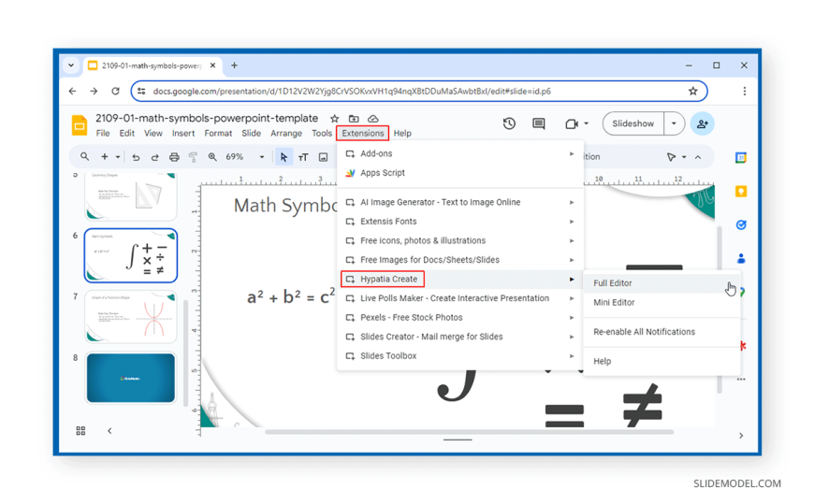
Task: Click Re-enable All Notifications
Action: click(x=661, y=332)
